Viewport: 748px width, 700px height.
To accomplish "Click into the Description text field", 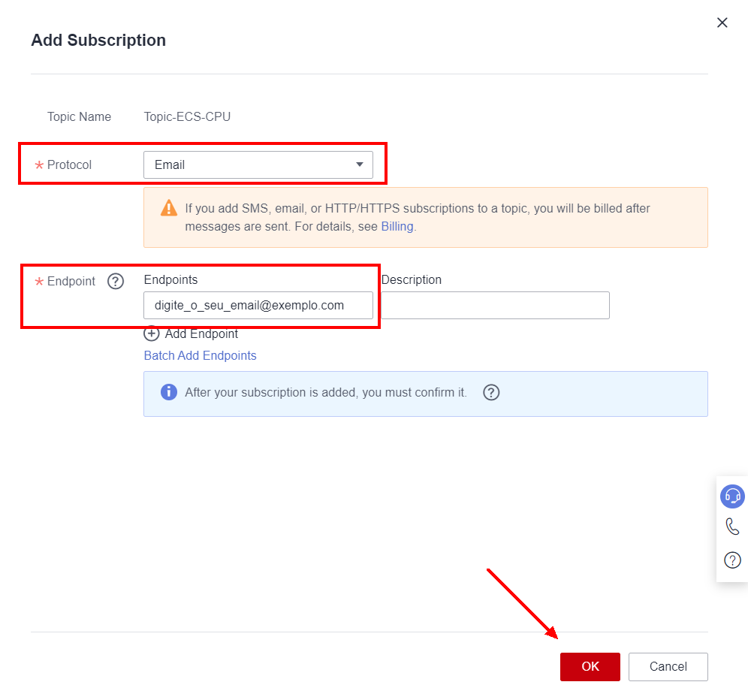I will (x=496, y=306).
